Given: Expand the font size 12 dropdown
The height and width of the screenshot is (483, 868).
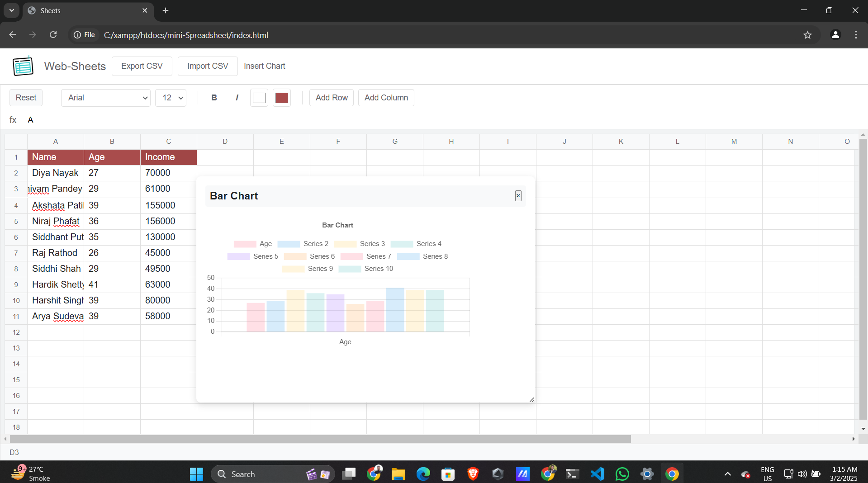Looking at the screenshot, I should pos(171,98).
